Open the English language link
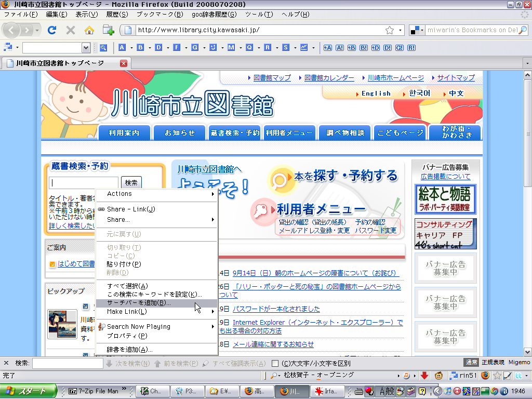532x399 pixels. [x=376, y=94]
